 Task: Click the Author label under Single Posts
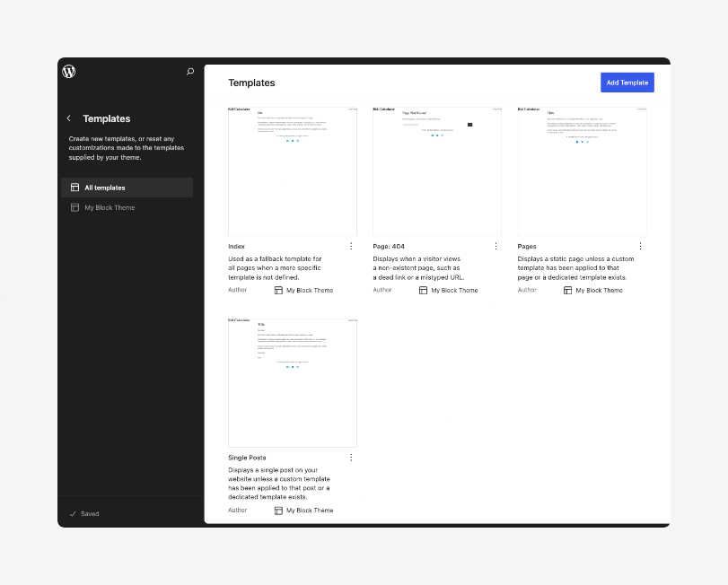[x=237, y=510]
